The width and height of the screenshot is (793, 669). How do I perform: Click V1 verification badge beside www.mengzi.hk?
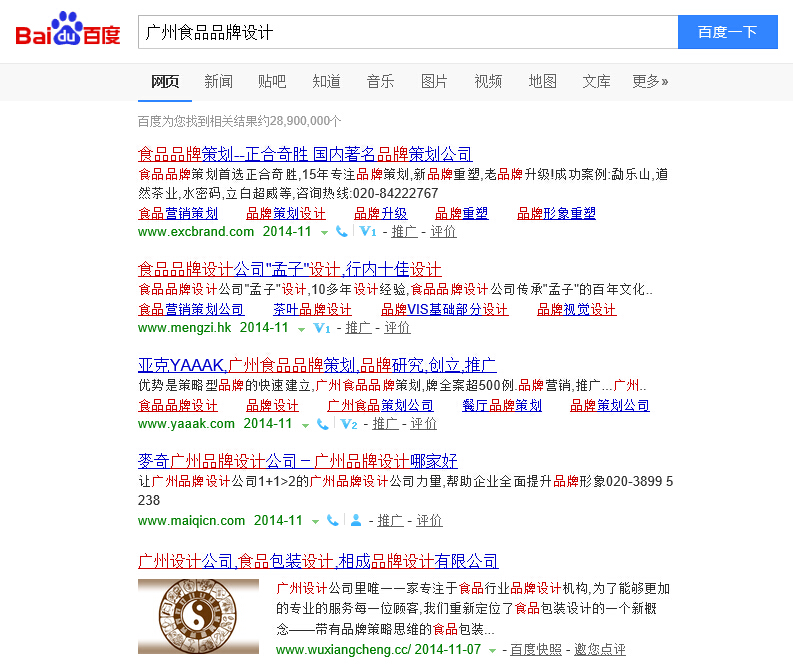tap(321, 328)
